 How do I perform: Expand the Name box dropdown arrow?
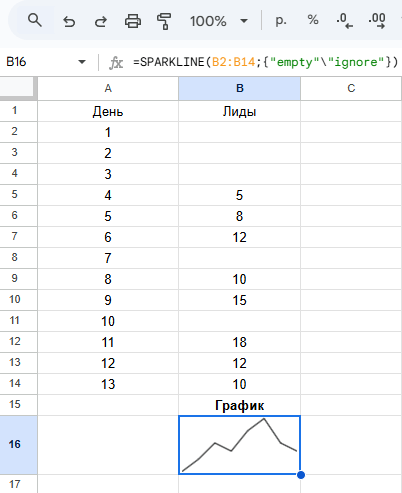(82, 62)
